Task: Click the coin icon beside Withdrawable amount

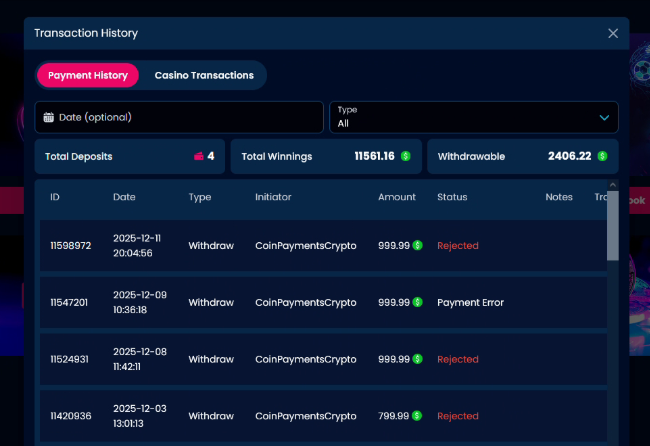Action: [x=602, y=156]
